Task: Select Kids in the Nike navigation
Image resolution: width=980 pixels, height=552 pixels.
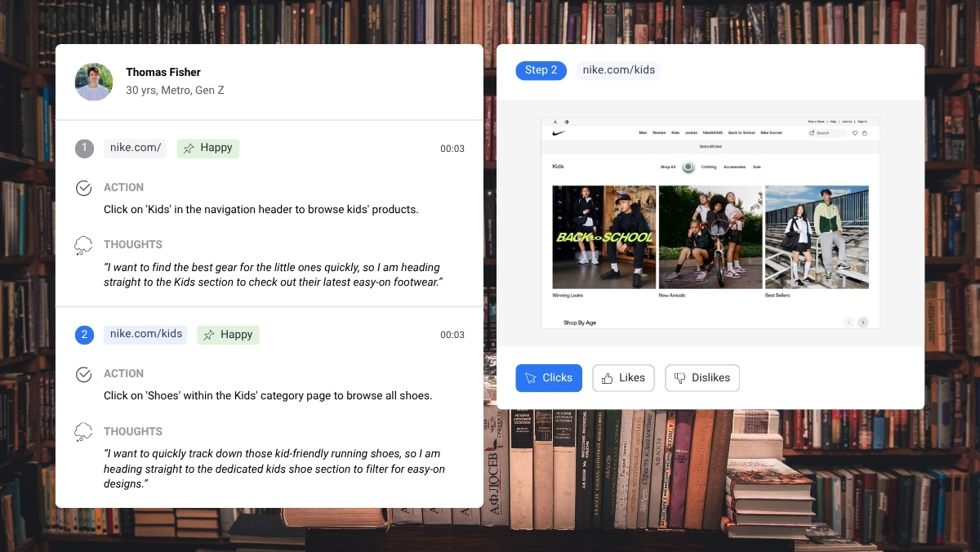Action: click(675, 132)
